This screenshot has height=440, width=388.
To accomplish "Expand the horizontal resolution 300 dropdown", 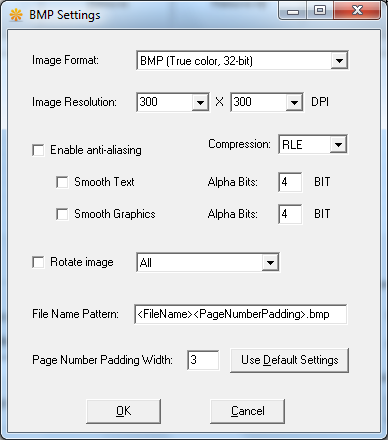I will pos(173,102).
